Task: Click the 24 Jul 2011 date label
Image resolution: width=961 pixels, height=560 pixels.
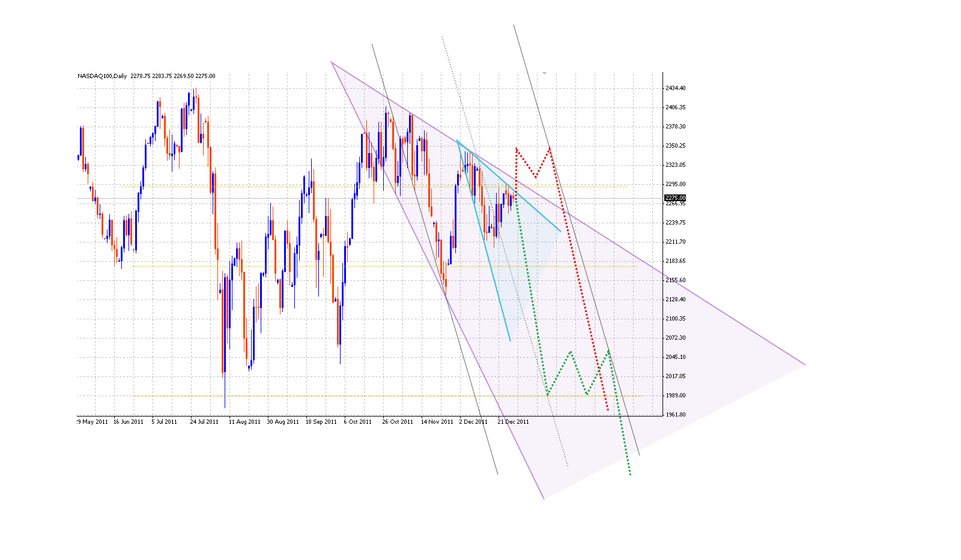Action: point(204,422)
